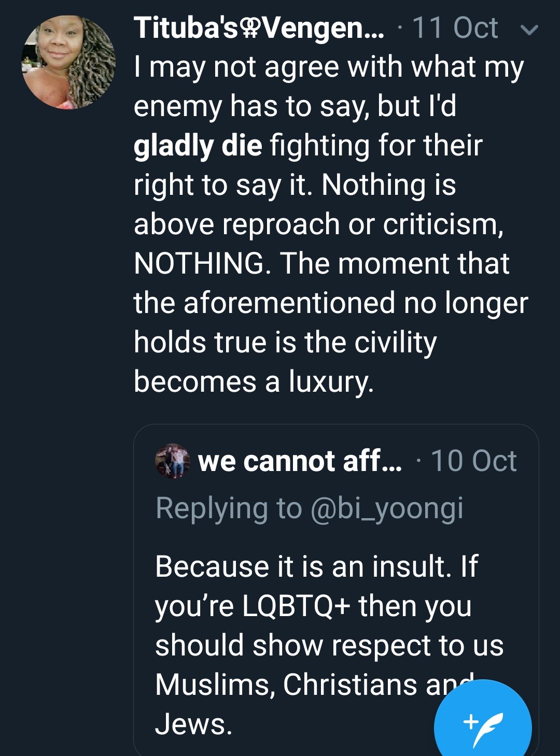
Task: Tap the 'Replying to' label
Action: [x=229, y=508]
